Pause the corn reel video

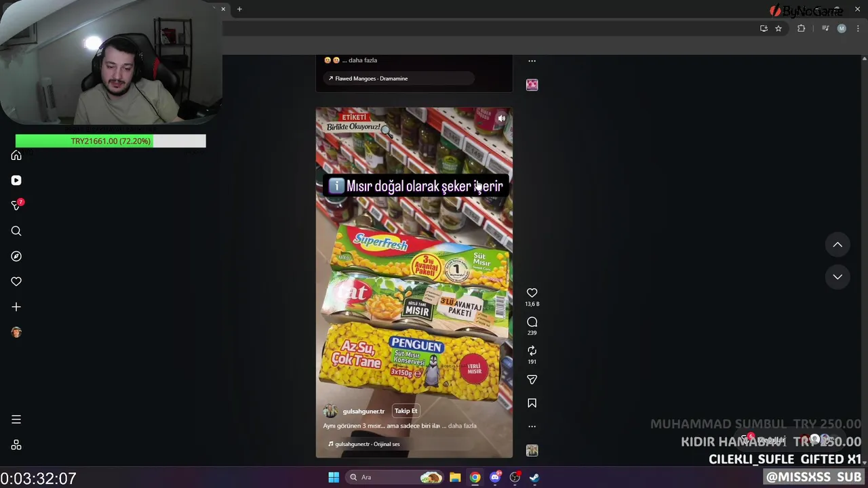pos(414,283)
